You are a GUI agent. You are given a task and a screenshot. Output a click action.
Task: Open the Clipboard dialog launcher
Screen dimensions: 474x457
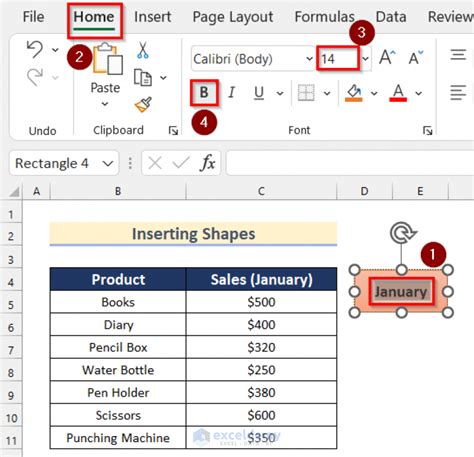click(173, 131)
